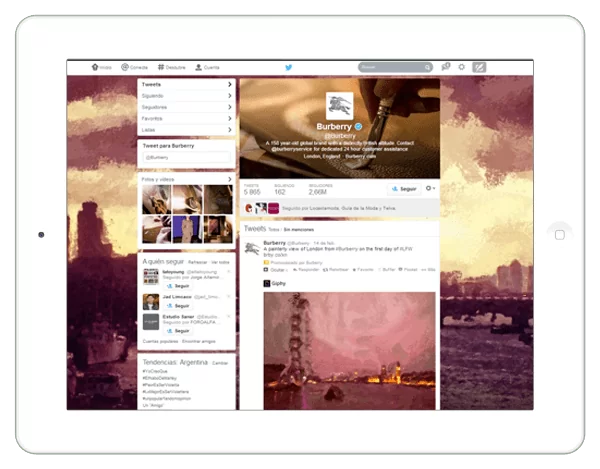This screenshot has width=600, height=469.
Task: Click the Giphy source icon
Action: click(x=267, y=283)
